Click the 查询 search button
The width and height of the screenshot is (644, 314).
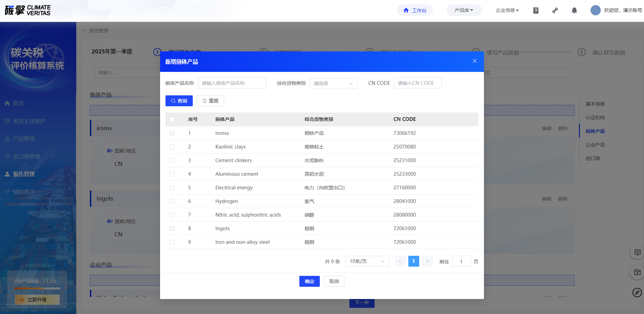point(179,101)
